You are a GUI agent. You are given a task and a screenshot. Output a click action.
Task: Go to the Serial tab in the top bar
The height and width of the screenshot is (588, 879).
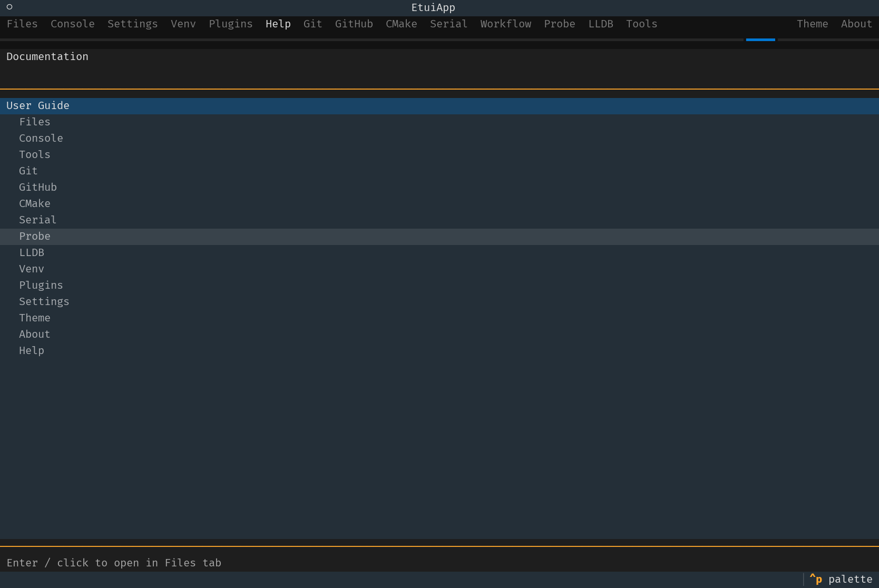(x=449, y=24)
